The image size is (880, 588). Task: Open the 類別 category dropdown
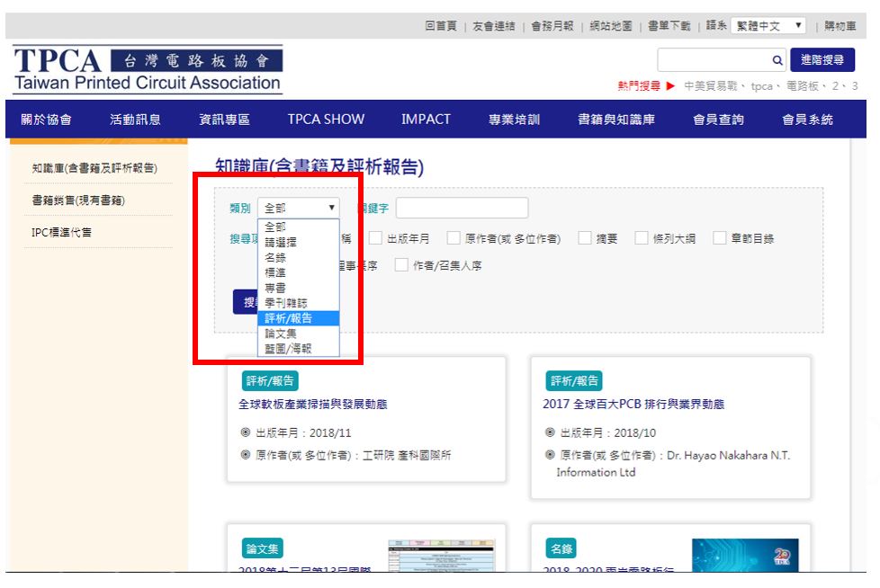[x=299, y=208]
